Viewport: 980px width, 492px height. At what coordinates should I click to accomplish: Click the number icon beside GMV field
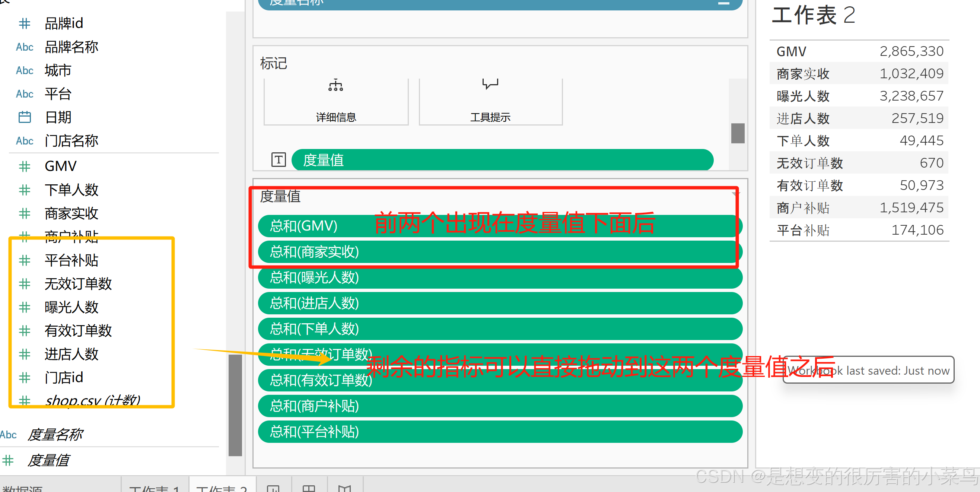tap(25, 166)
